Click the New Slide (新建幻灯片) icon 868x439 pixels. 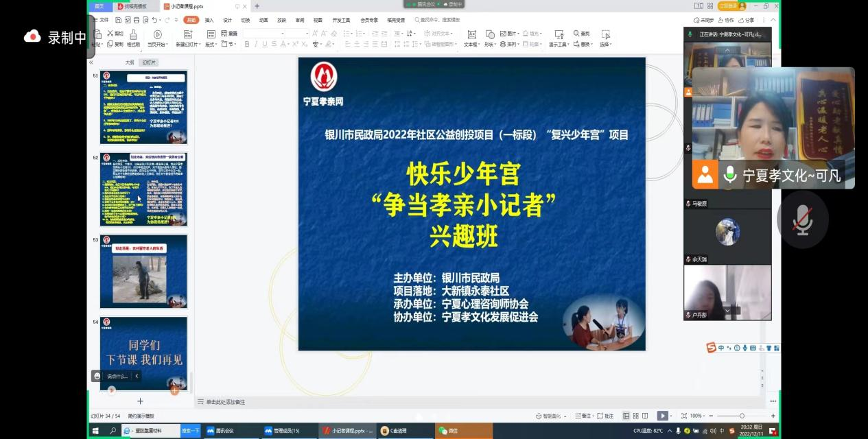point(187,34)
